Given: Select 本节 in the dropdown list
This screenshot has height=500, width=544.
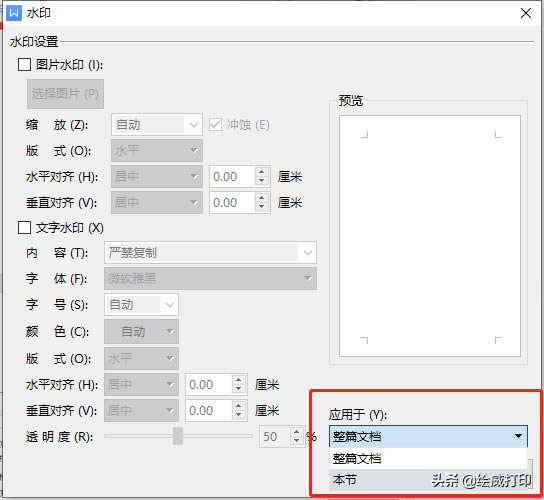Looking at the screenshot, I should (x=428, y=480).
